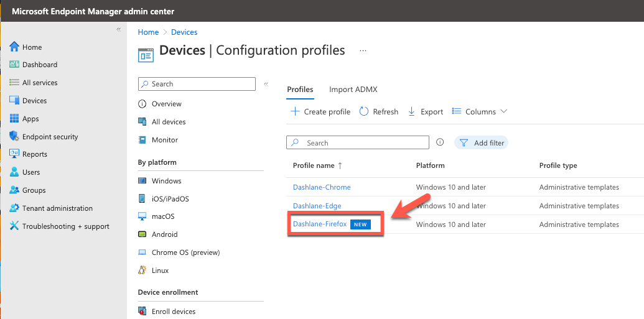Image resolution: width=644 pixels, height=319 pixels.
Task: Open the Columns dropdown
Action: click(x=480, y=112)
